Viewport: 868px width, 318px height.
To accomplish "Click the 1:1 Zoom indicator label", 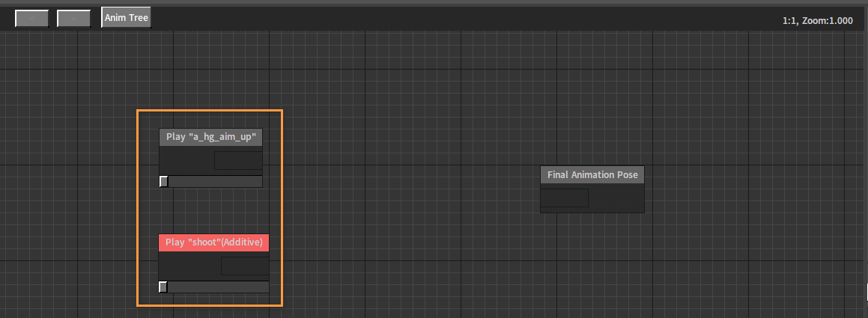I will coord(818,20).
